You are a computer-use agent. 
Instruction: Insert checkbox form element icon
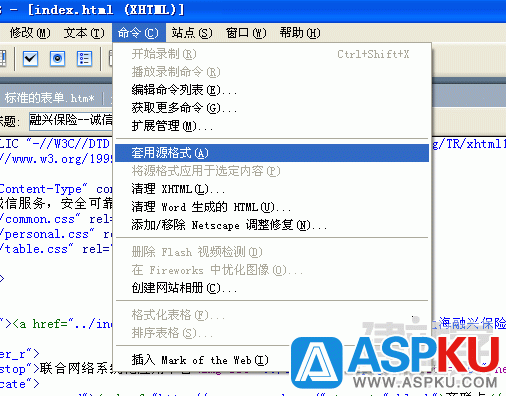tap(30, 59)
